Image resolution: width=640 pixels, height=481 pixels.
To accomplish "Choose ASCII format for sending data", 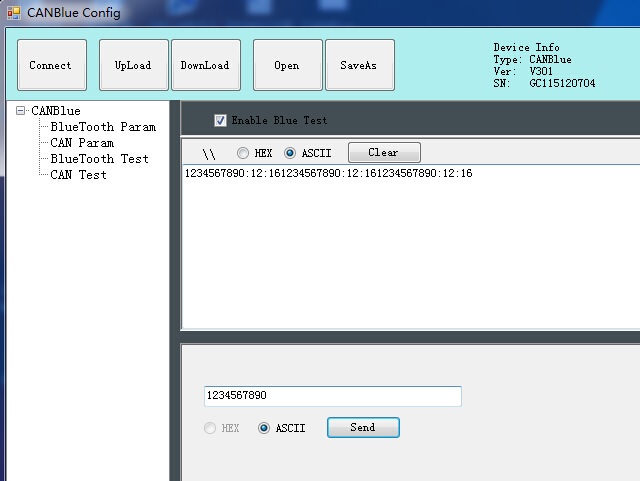I will 265,428.
